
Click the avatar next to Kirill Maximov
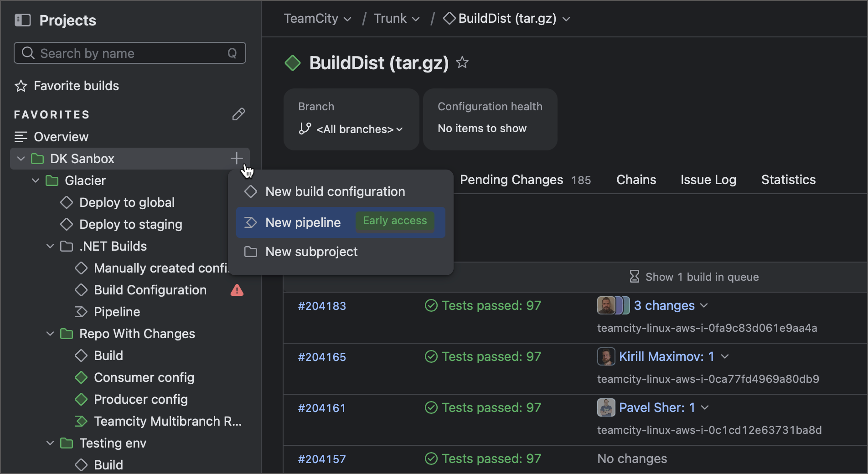[606, 356]
